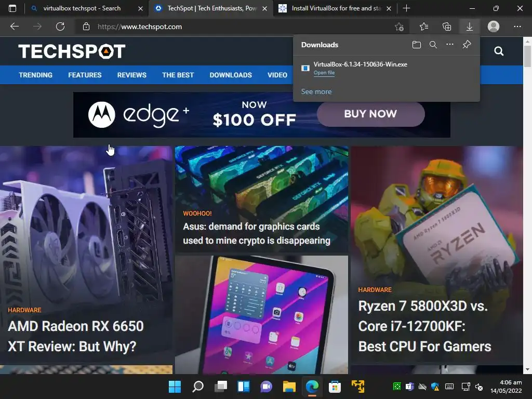Screen dimensions: 532x399
Task: Click See more in Downloads panel
Action: (316, 91)
